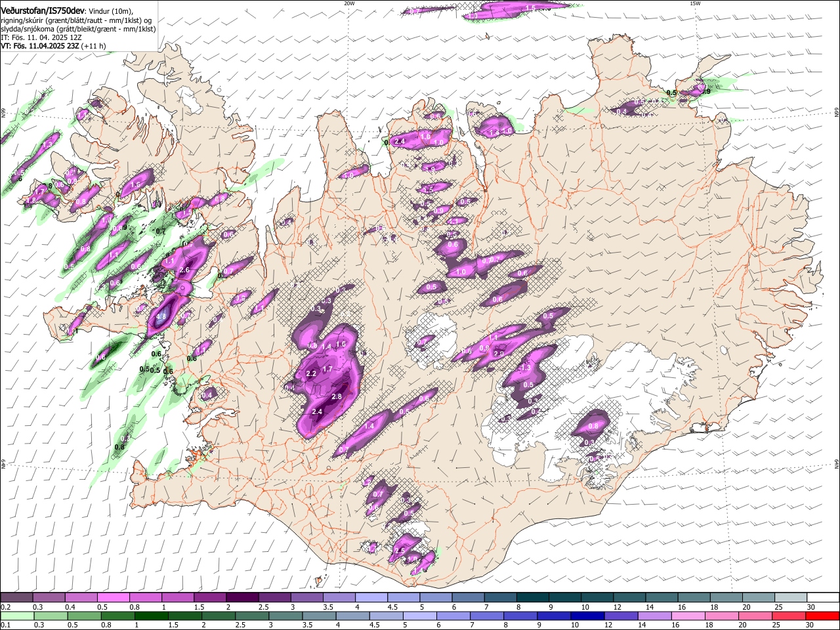This screenshot has width=840, height=630.
Task: Pick upper legend swatch between 0.4 and 0.5
Action: (x=81, y=598)
